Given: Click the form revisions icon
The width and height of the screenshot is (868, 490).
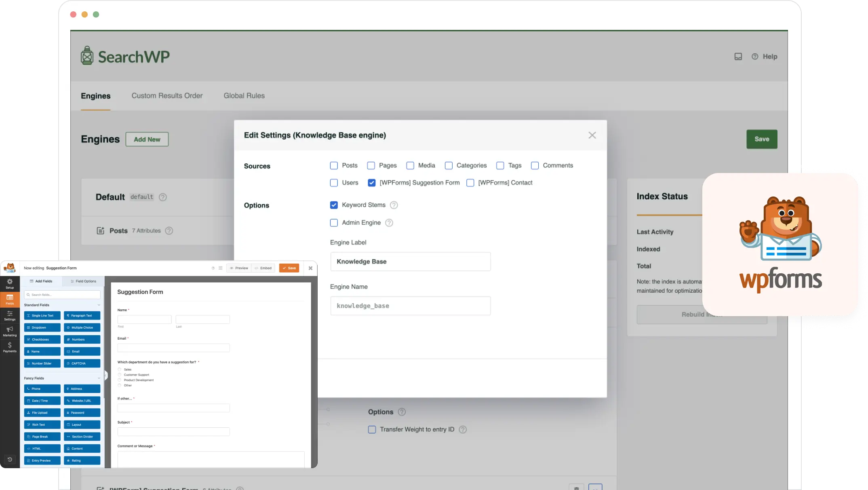Looking at the screenshot, I should tap(10, 459).
